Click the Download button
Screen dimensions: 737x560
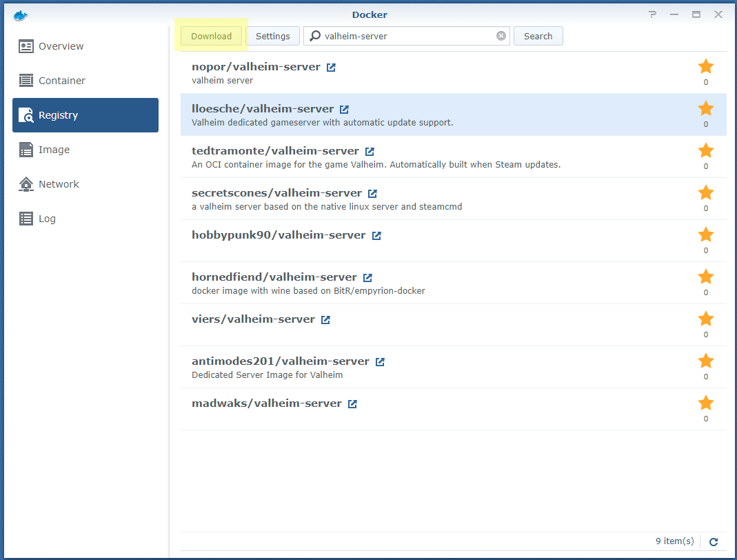click(x=211, y=36)
